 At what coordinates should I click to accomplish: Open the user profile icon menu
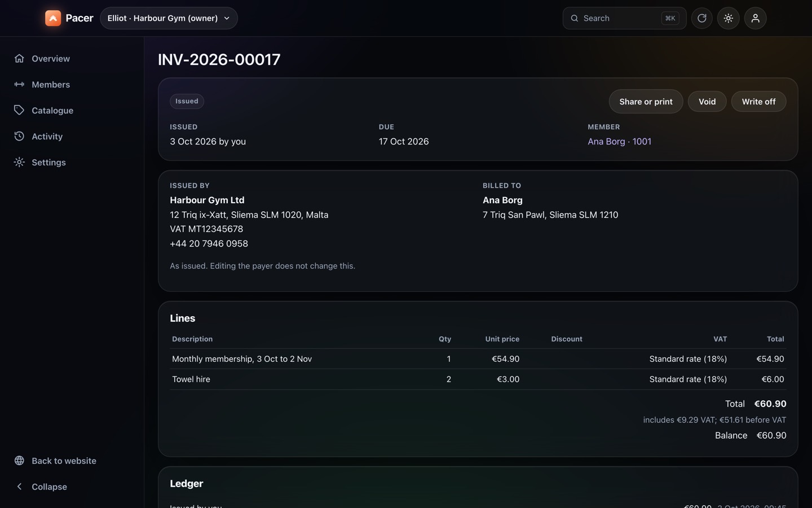pyautogui.click(x=755, y=18)
